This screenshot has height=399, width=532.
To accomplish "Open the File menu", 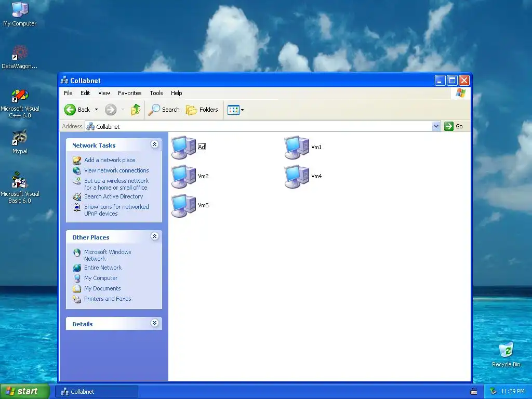I will pos(68,93).
